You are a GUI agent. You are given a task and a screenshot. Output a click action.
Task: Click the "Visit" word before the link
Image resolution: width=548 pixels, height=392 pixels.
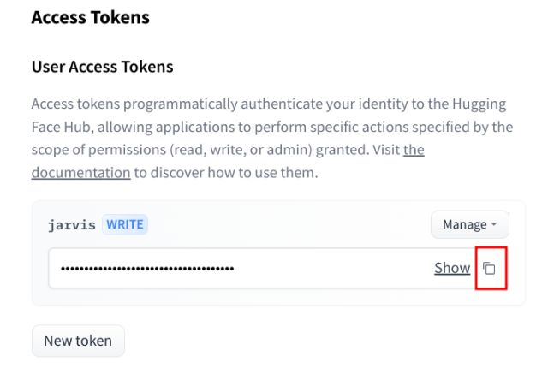382,150
